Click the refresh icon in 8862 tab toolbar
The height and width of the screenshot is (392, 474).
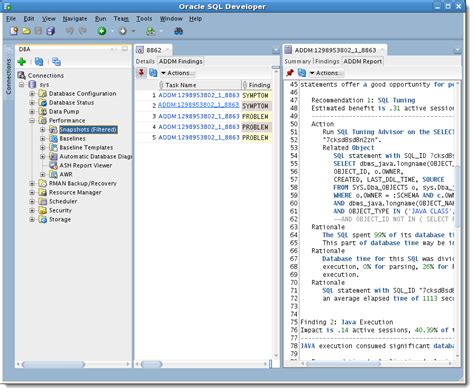[x=153, y=73]
